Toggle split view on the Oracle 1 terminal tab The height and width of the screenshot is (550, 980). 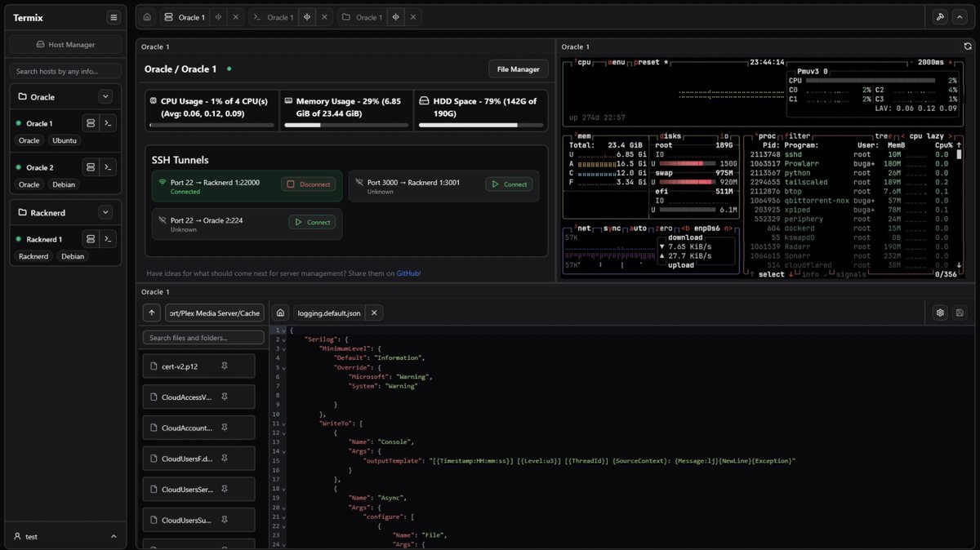[307, 17]
